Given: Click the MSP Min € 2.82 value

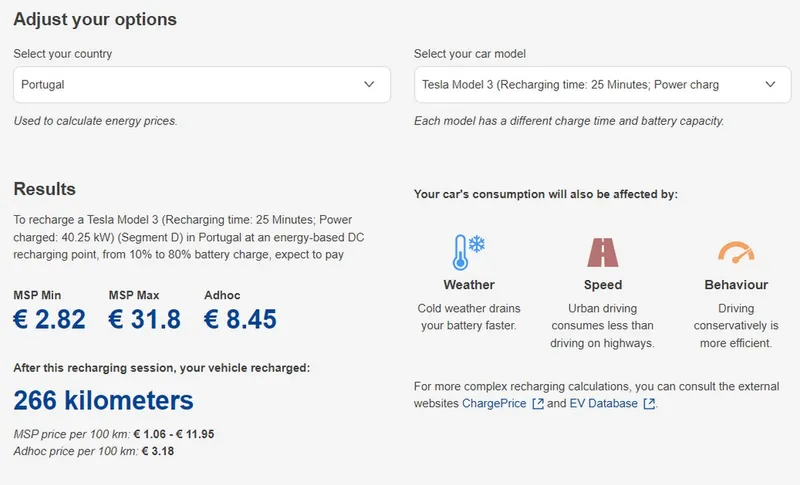Looking at the screenshot, I should (49, 319).
